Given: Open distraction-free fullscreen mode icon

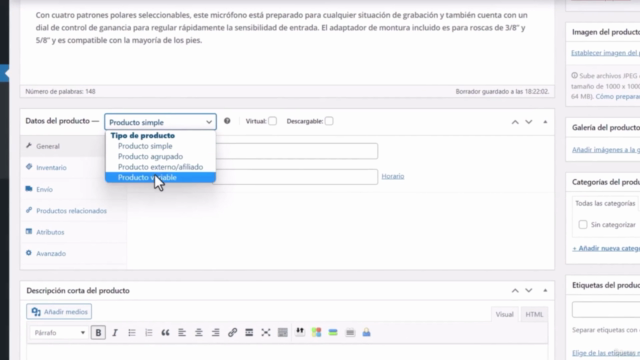Looking at the screenshot, I should pyautogui.click(x=266, y=333).
